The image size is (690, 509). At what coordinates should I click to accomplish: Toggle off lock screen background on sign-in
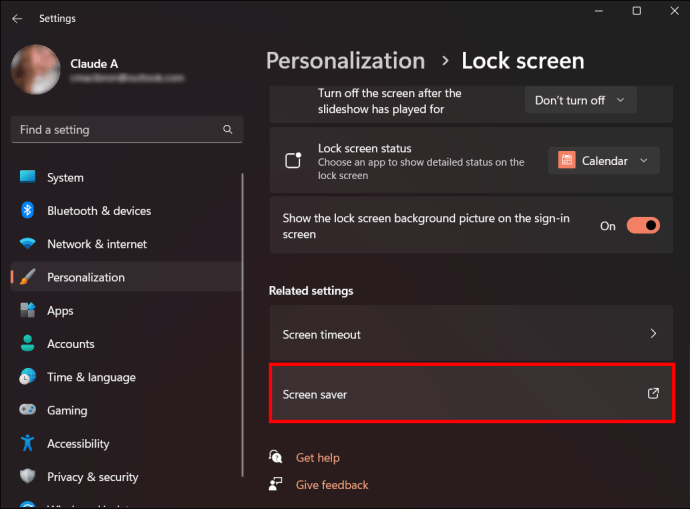(x=643, y=226)
